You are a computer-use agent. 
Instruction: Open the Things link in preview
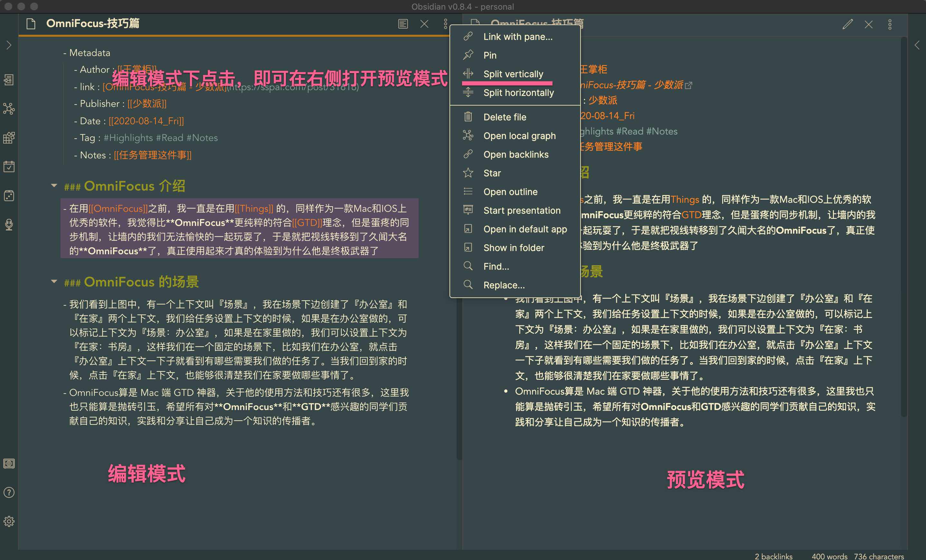[x=685, y=200]
